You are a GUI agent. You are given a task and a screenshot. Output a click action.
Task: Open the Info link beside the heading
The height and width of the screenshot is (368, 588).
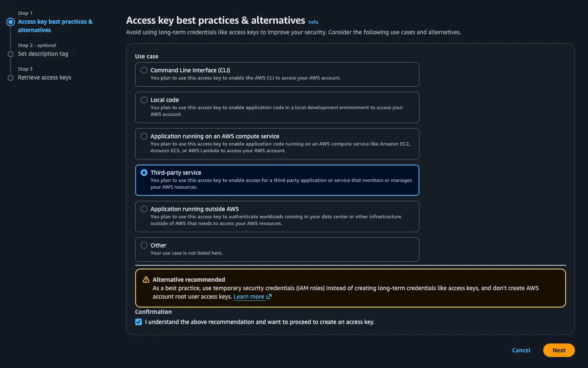(x=313, y=22)
